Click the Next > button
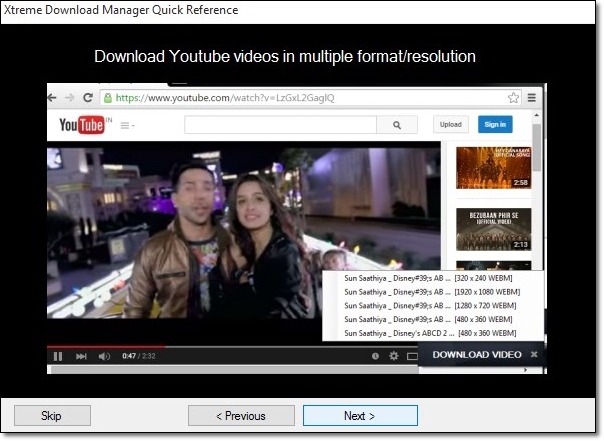Image resolution: width=604 pixels, height=441 pixels. (360, 415)
